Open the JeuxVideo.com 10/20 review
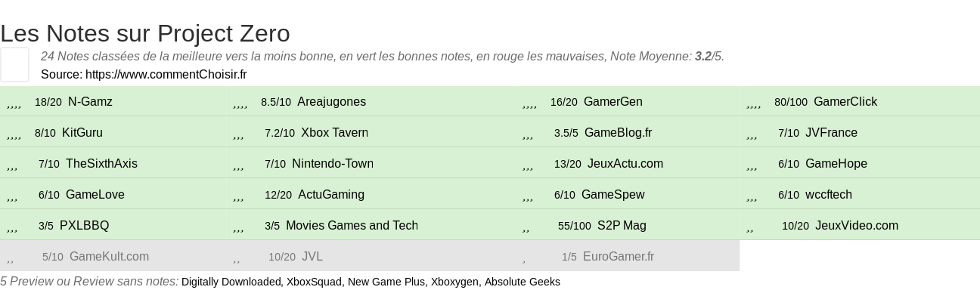The image size is (980, 290). (857, 225)
